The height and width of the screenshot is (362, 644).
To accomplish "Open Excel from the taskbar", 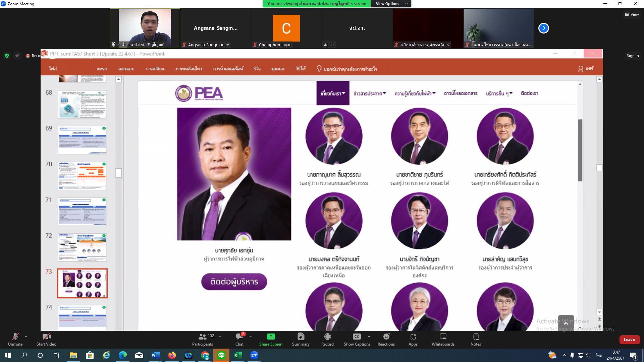I will coord(237,355).
